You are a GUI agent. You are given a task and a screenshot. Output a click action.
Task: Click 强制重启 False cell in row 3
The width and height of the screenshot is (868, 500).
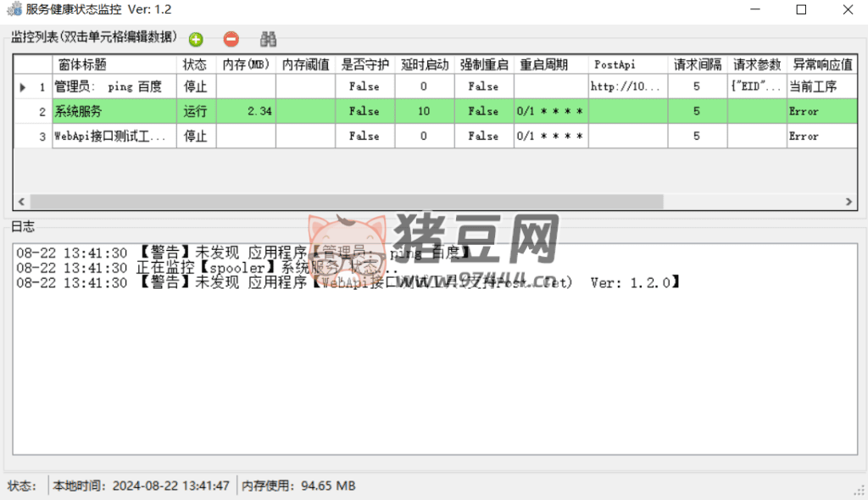(484, 136)
